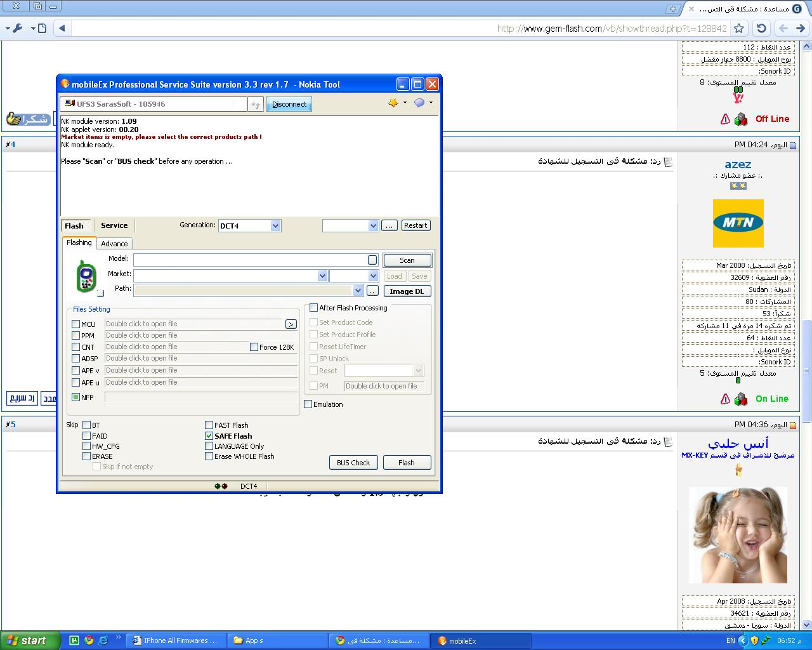Open the Windows Start menu
Viewport: 812px width, 650px height.
tap(30, 640)
